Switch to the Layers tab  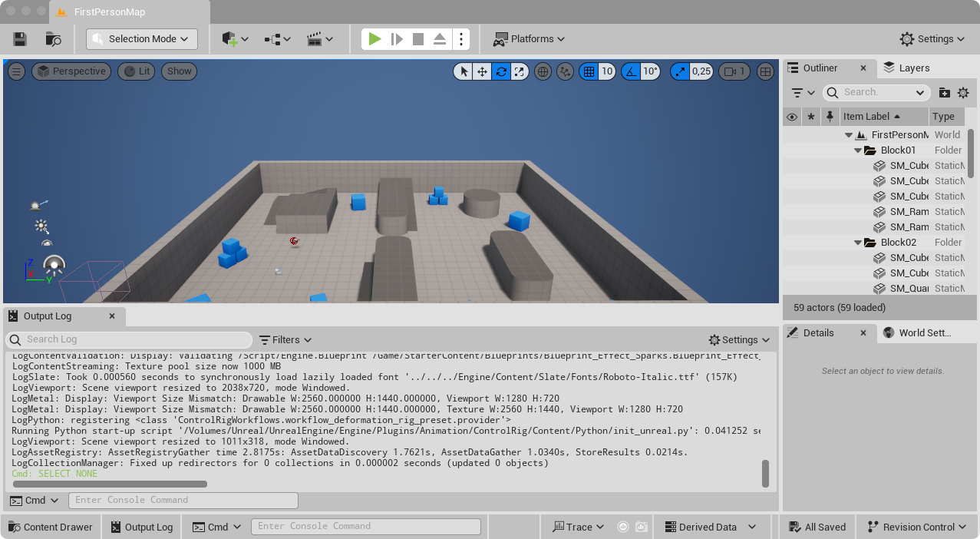pos(906,68)
